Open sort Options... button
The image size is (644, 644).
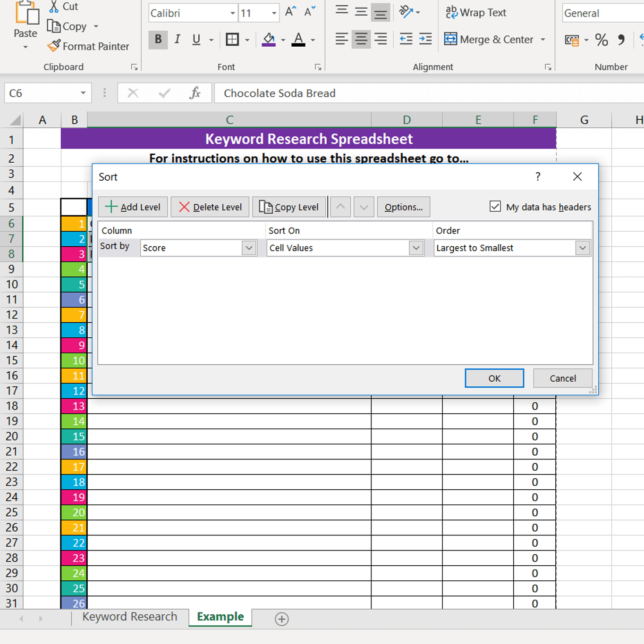(x=404, y=207)
